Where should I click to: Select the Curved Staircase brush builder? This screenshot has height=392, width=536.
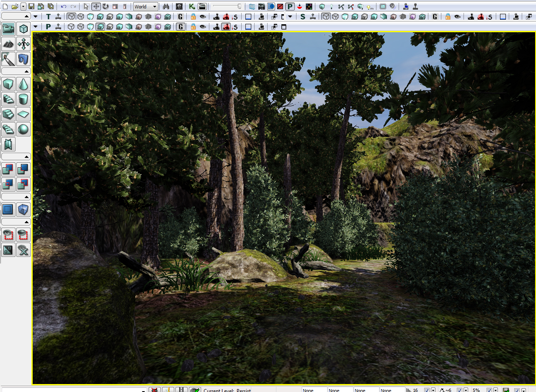pos(8,129)
